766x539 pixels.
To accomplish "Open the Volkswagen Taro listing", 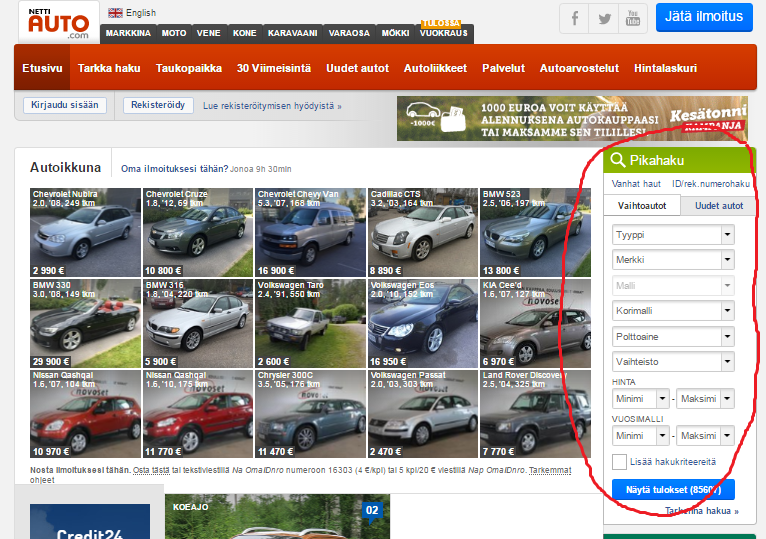I will point(311,323).
